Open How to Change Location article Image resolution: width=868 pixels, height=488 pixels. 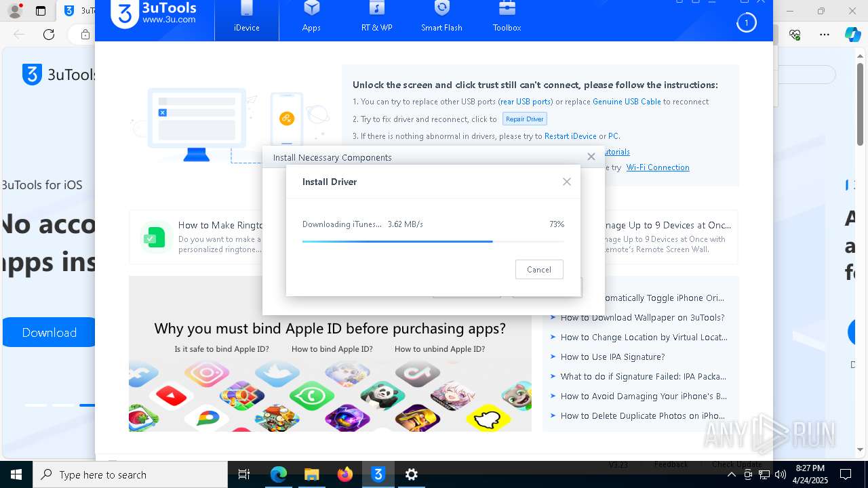tap(644, 337)
